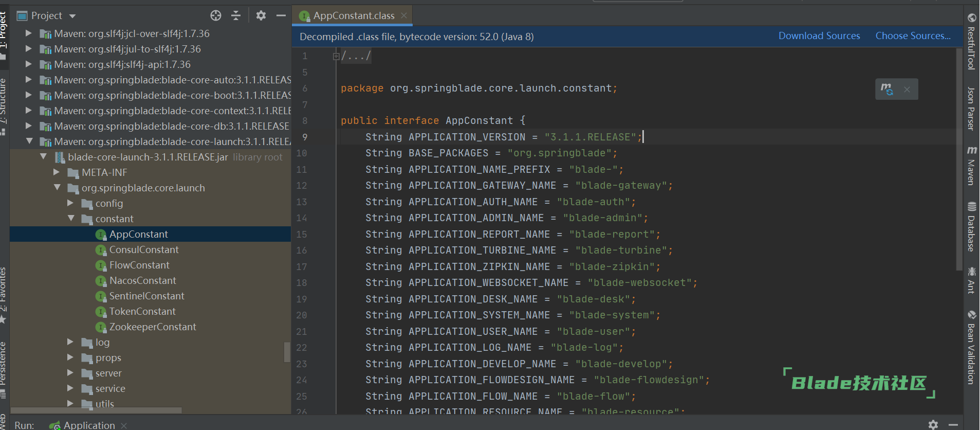Click the package declaration text
The width and height of the screenshot is (980, 430).
click(x=478, y=88)
